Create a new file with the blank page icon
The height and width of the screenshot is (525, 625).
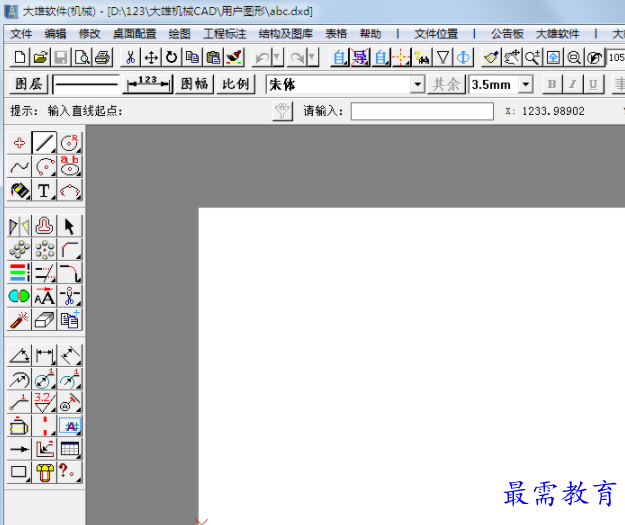19,58
